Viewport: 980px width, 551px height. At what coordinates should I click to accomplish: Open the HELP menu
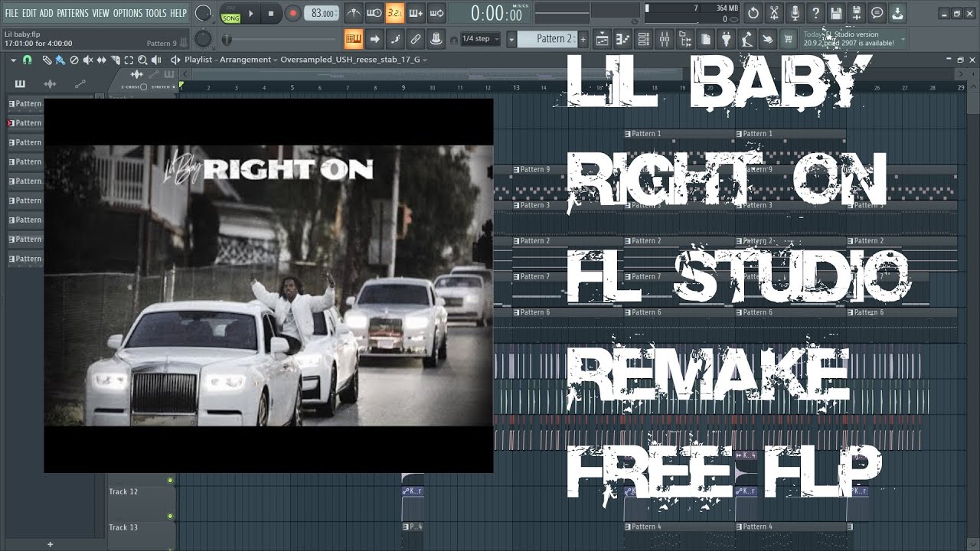[178, 13]
